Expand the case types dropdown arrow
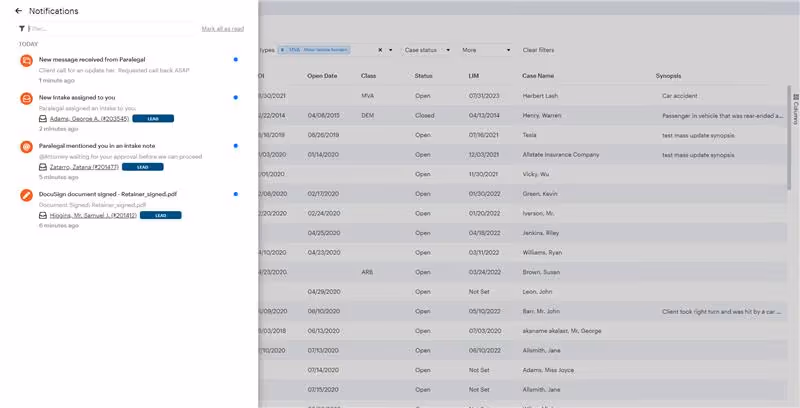The image size is (800, 408). (391, 50)
